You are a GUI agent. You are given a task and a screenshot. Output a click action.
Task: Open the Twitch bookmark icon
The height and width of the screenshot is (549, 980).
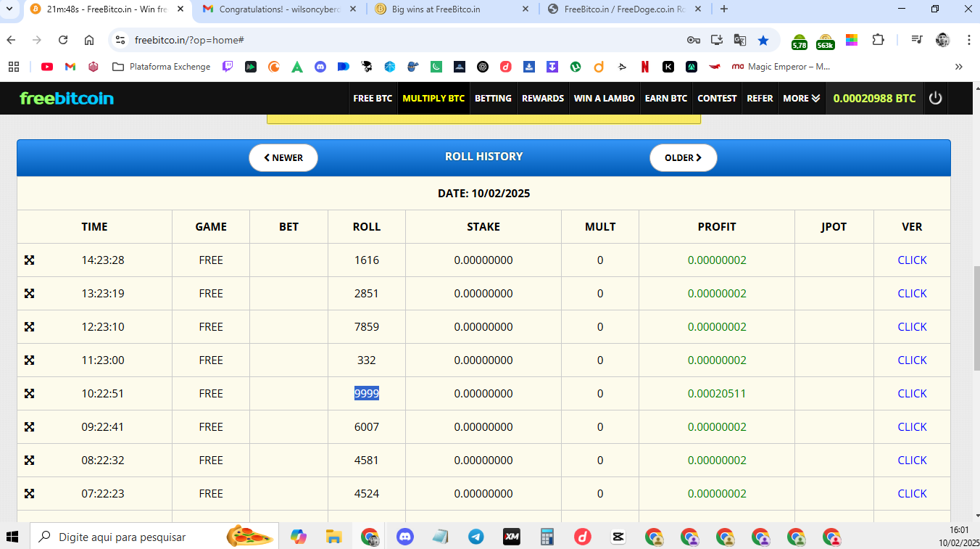click(x=228, y=67)
